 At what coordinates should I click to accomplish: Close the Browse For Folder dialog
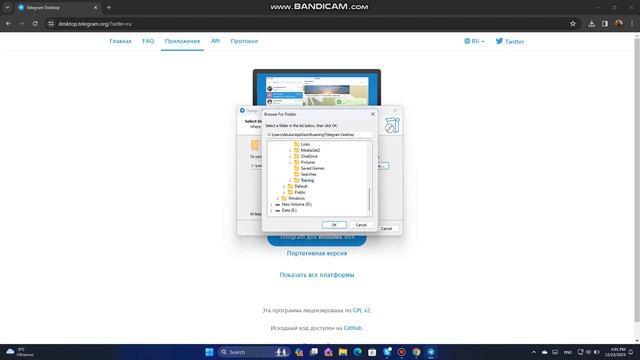(373, 114)
